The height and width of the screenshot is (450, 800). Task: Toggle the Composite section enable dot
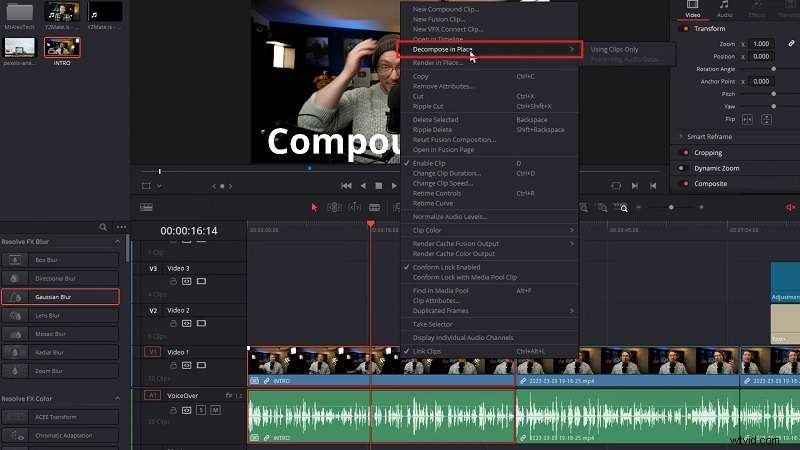click(x=686, y=184)
